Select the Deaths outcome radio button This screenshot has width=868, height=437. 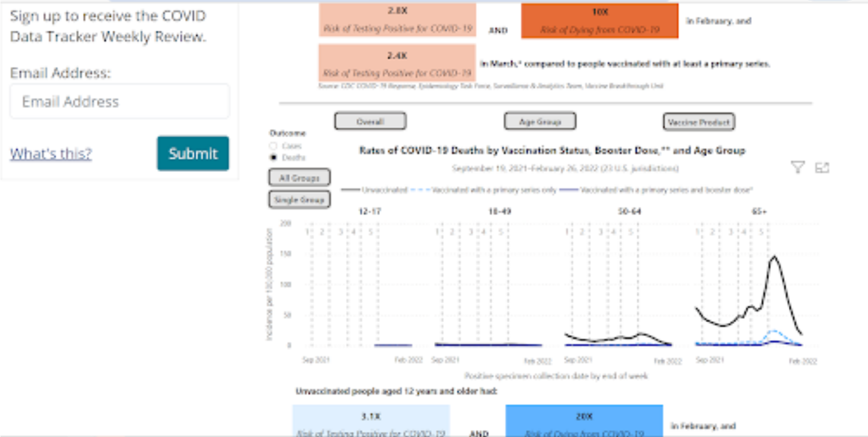(x=274, y=157)
